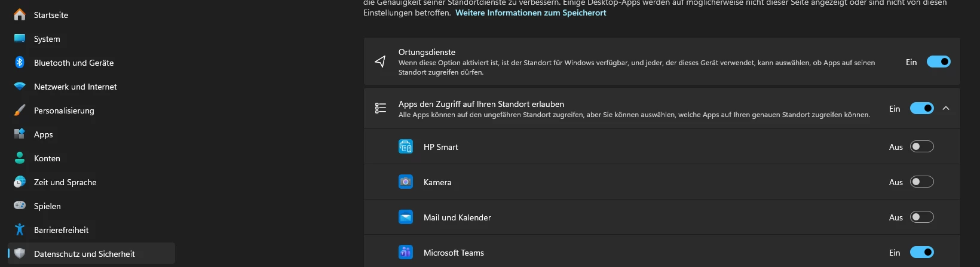Click the Startseite house icon

click(x=20, y=15)
